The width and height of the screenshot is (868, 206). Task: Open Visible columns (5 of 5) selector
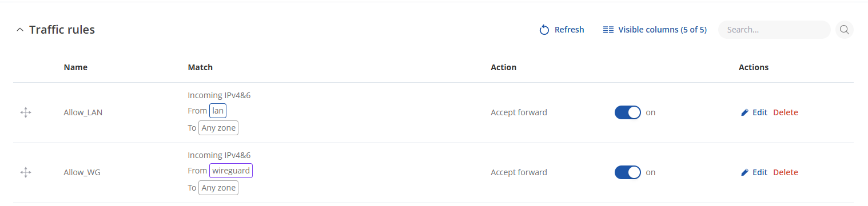pos(655,30)
